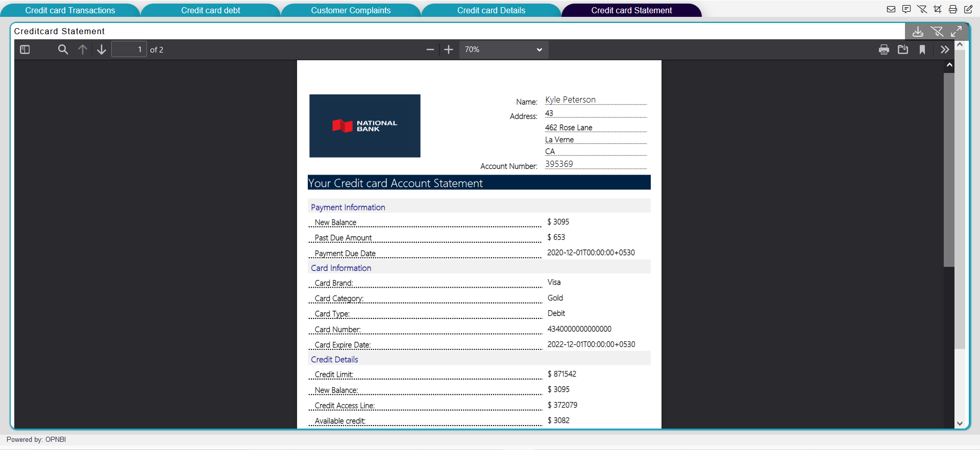The image size is (980, 450).
Task: Expand the PDF tools double-chevron menu
Action: click(x=945, y=49)
